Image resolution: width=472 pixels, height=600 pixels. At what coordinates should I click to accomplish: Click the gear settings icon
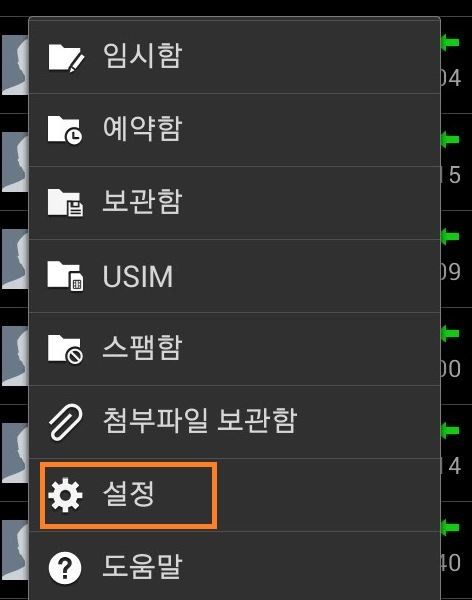click(65, 495)
